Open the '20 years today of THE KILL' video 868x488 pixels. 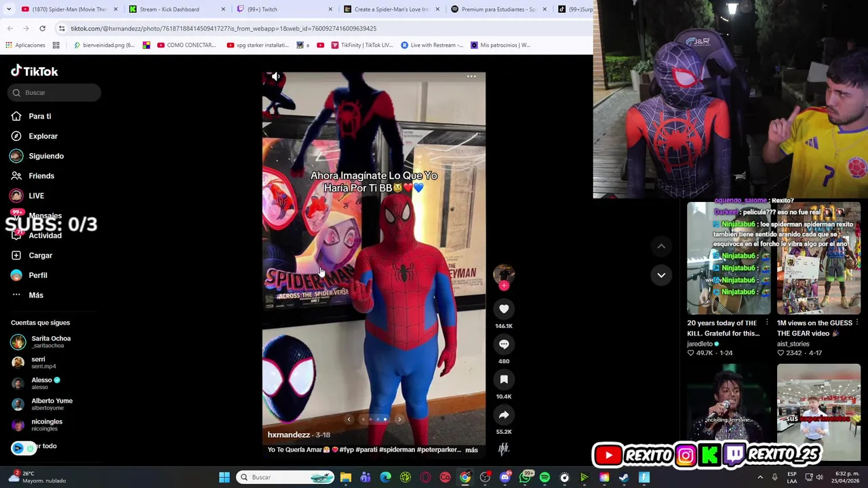click(x=728, y=258)
